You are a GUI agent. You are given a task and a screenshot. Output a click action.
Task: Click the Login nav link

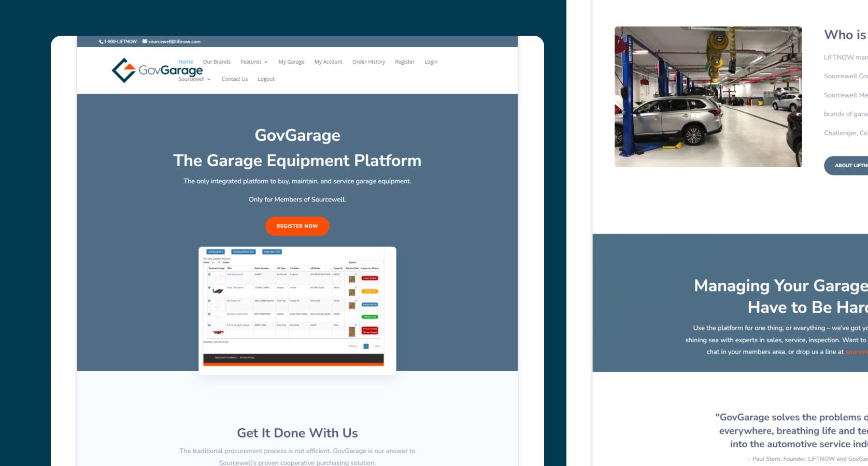pos(431,62)
